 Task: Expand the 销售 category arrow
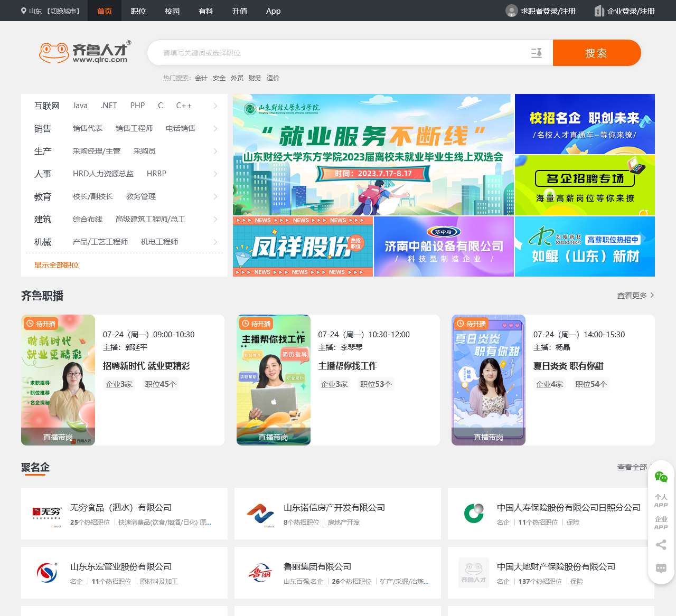click(215, 128)
